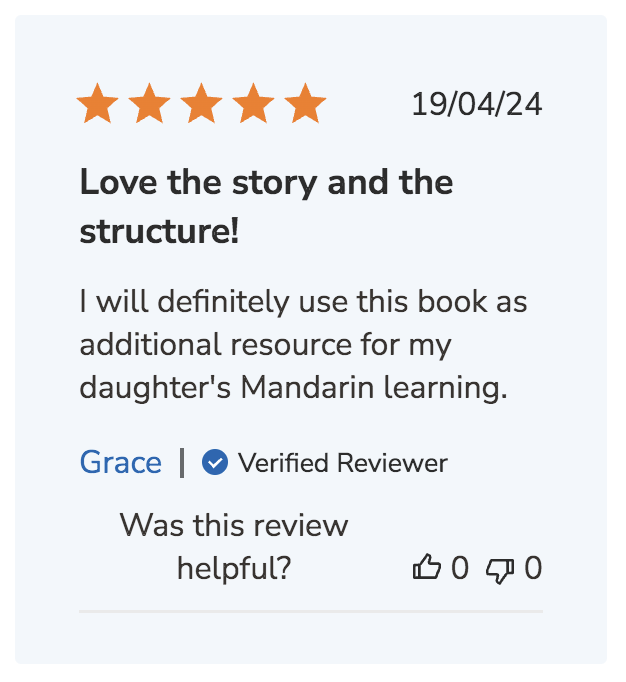Mark the review helpful with thumbs up

click(427, 569)
